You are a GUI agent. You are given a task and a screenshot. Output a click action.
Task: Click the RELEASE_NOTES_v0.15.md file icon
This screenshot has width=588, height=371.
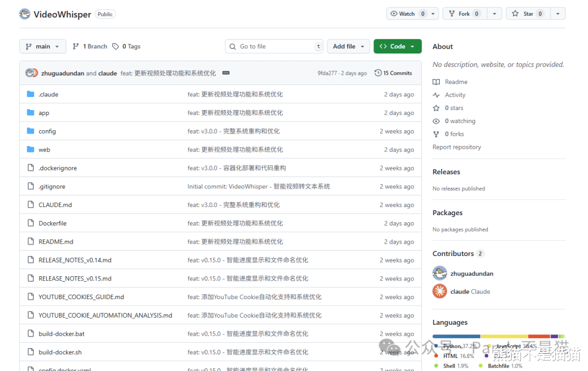pyautogui.click(x=30, y=278)
